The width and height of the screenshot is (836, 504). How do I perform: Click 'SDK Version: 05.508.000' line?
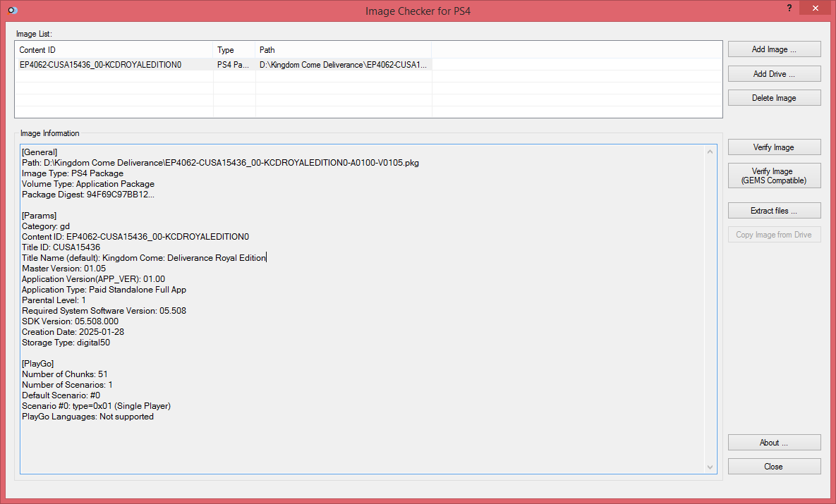tap(71, 321)
